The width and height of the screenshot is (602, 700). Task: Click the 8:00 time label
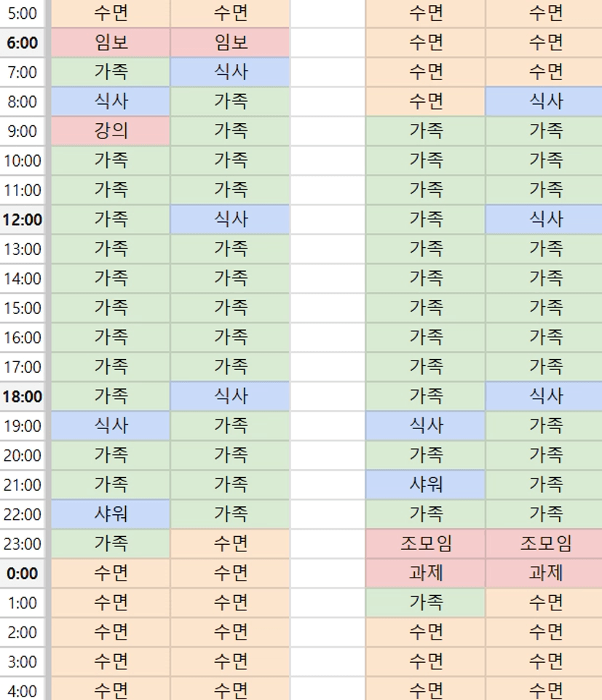click(23, 102)
